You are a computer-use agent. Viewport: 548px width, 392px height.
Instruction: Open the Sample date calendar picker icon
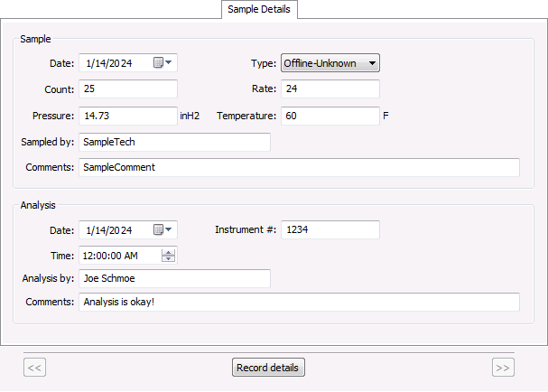[163, 63]
